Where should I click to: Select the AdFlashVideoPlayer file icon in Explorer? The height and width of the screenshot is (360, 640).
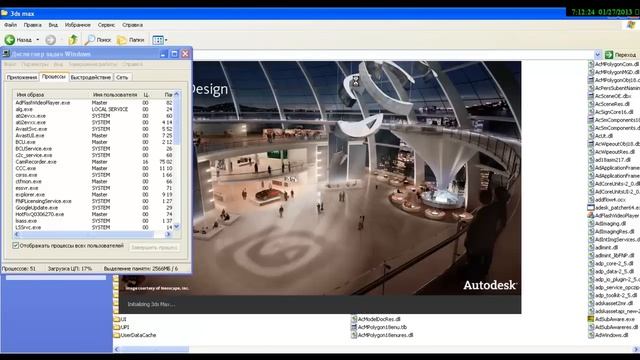click(x=591, y=216)
